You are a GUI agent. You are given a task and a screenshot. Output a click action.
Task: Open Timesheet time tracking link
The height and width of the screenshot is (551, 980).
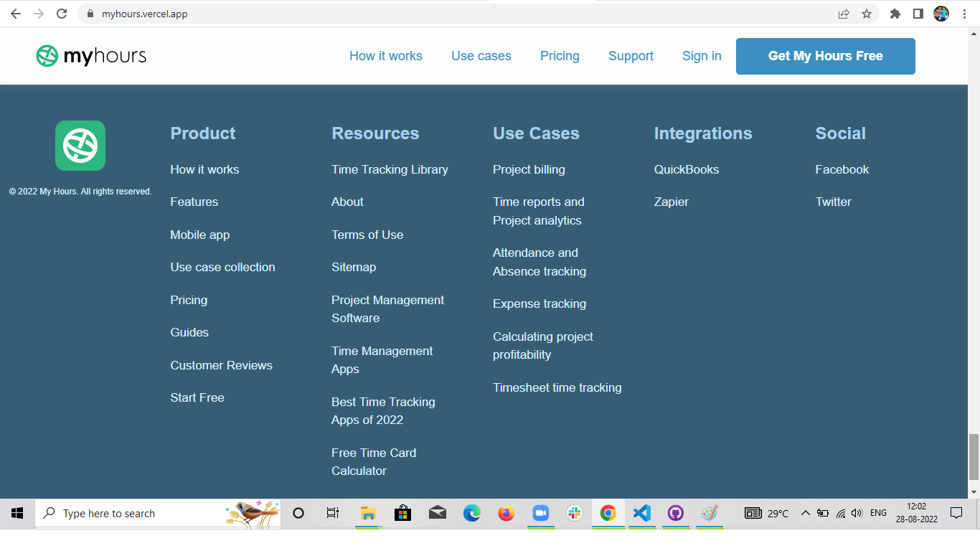click(557, 387)
